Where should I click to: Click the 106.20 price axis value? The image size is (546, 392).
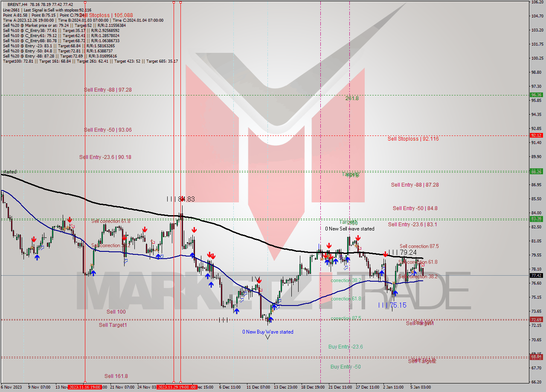coord(537,2)
